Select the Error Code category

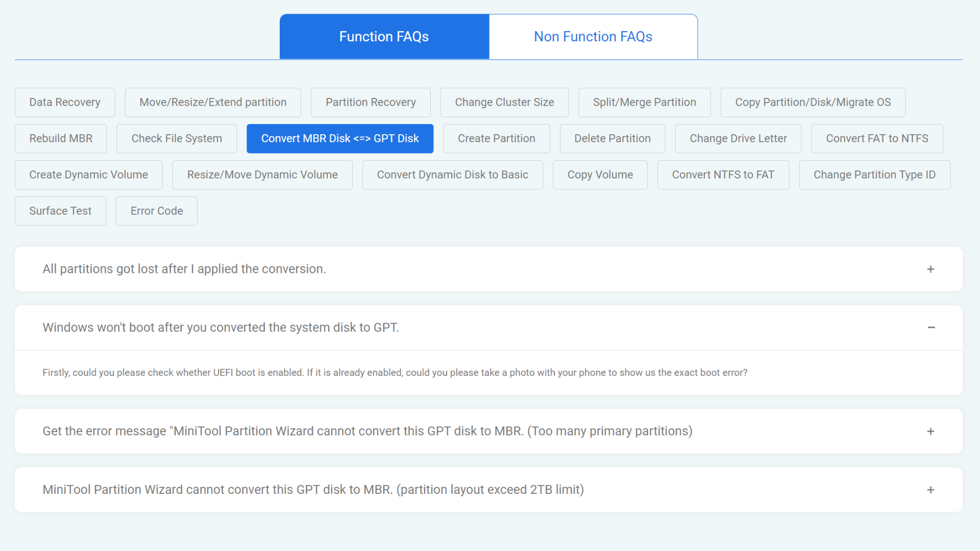[156, 211]
